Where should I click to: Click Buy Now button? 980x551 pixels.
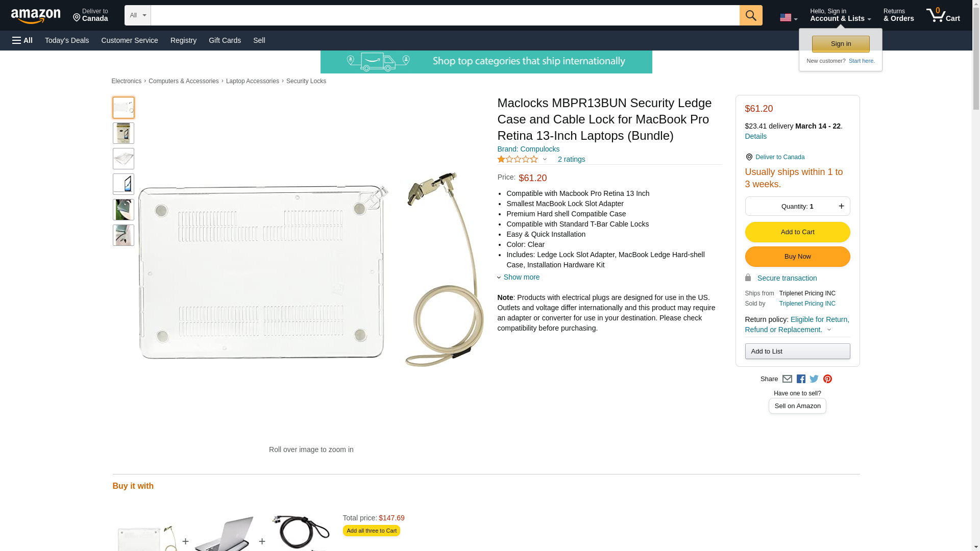coord(797,257)
